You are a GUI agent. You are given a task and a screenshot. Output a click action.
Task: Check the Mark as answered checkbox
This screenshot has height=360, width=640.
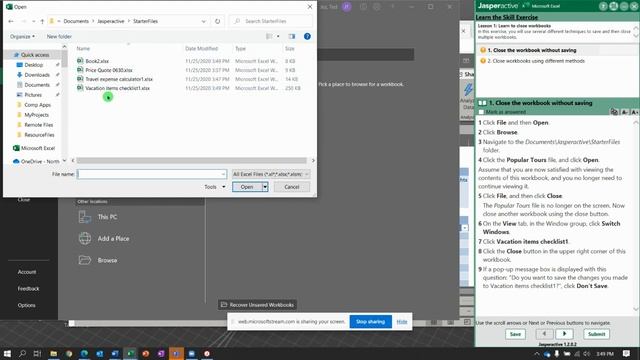pos(481,112)
